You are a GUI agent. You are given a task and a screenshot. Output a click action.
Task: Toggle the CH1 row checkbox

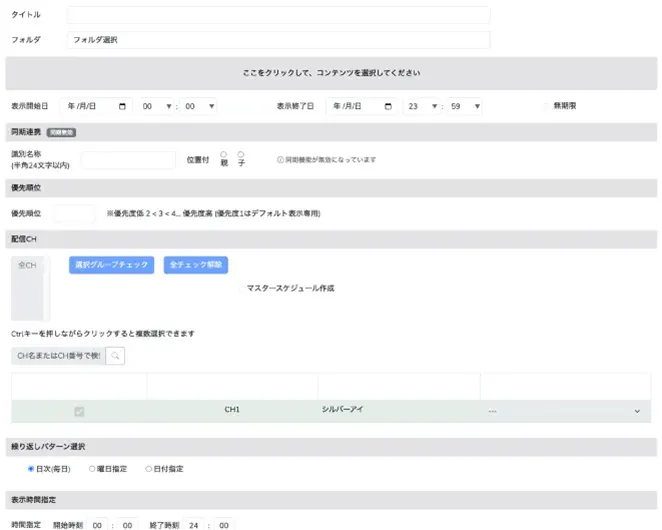coord(79,411)
